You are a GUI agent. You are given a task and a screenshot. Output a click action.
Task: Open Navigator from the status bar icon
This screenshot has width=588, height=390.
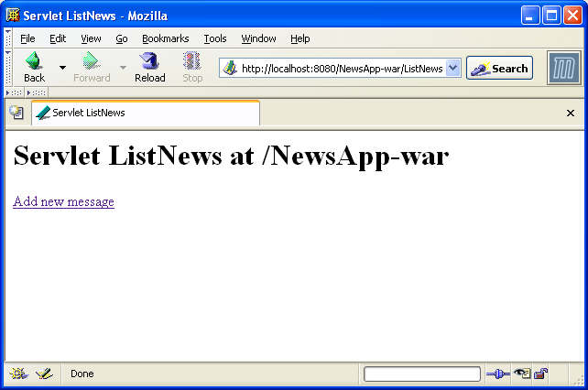tap(18, 374)
